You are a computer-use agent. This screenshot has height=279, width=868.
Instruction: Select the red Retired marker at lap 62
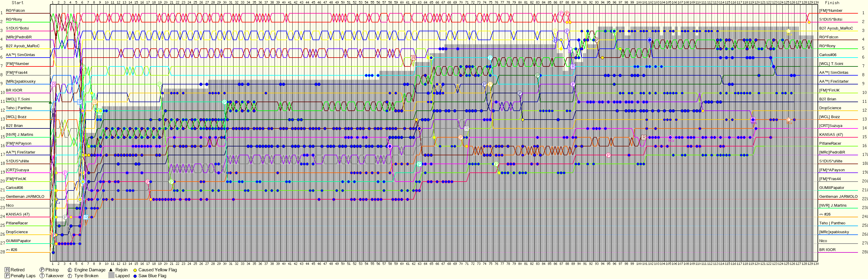click(414, 58)
